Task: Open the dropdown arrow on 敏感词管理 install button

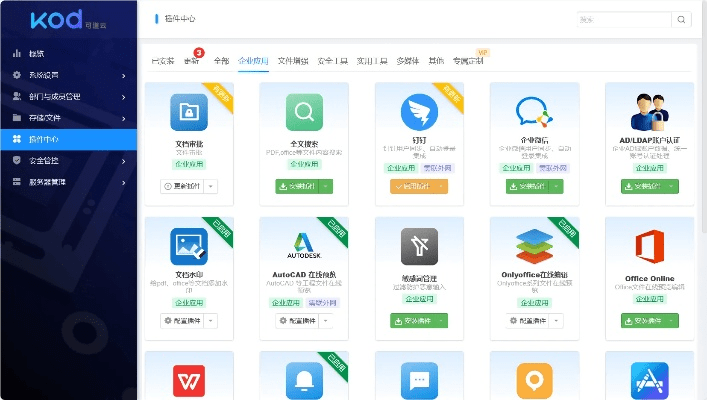Action: tap(441, 321)
